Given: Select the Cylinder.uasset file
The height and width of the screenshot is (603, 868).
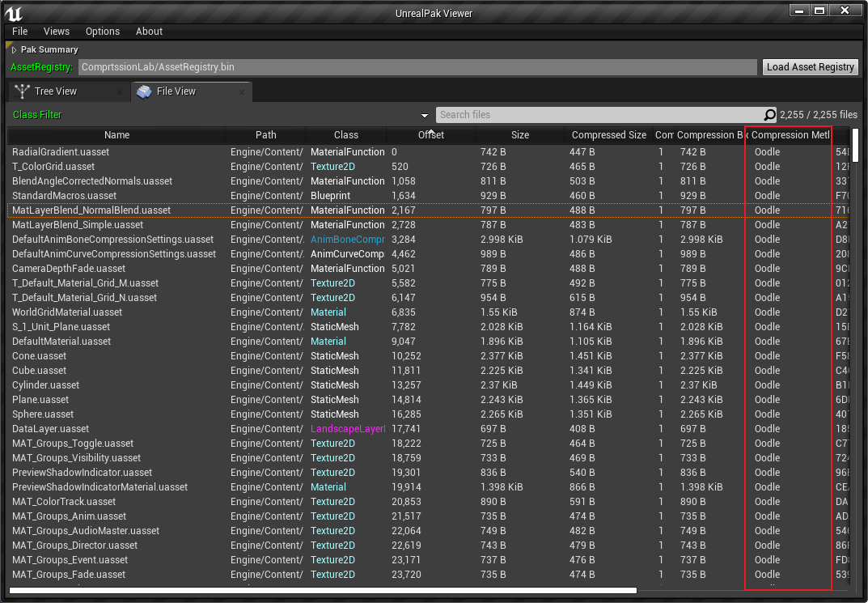Looking at the screenshot, I should (x=429, y=385).
